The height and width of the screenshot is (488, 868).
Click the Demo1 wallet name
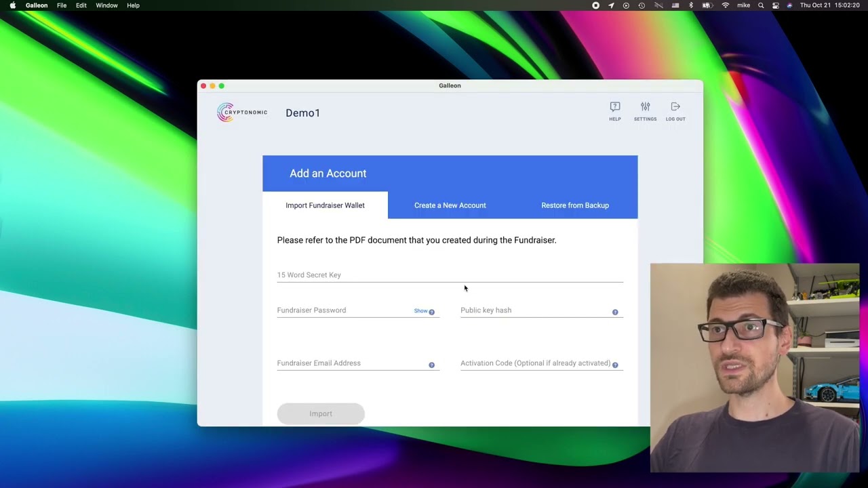[x=302, y=113]
